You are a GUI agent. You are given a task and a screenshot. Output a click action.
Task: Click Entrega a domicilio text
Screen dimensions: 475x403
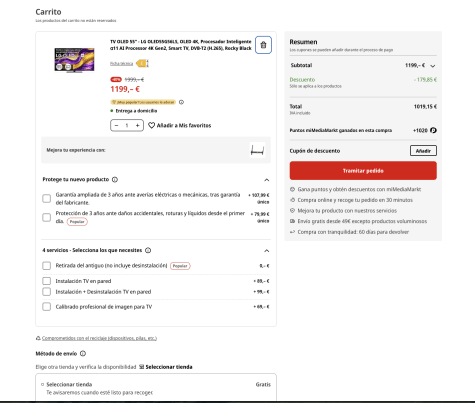click(136, 111)
